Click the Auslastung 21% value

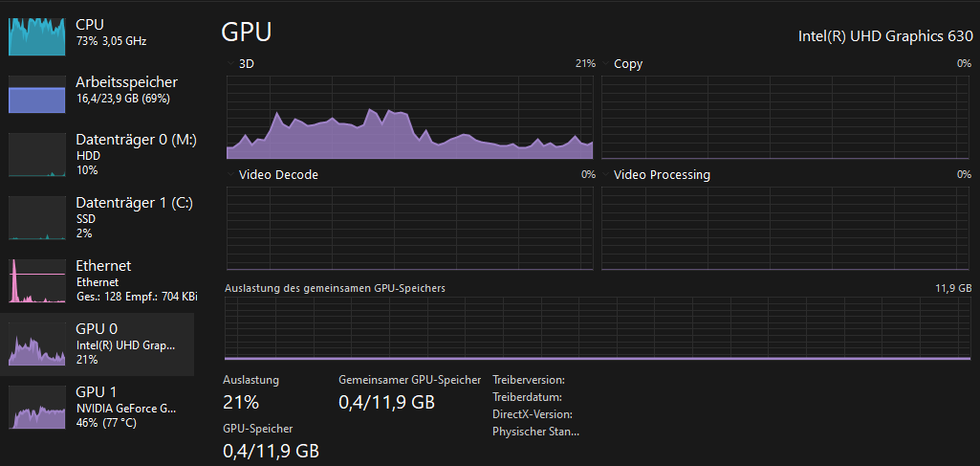(x=241, y=402)
